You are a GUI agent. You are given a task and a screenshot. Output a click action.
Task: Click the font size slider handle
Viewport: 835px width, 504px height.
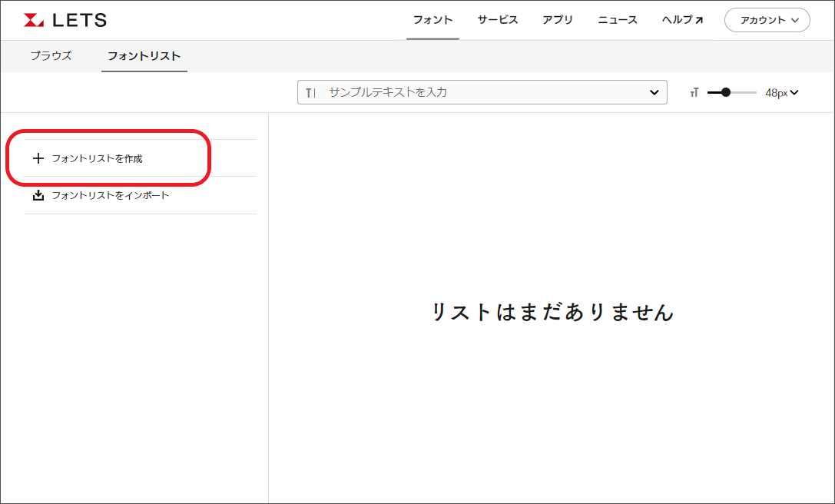(726, 92)
